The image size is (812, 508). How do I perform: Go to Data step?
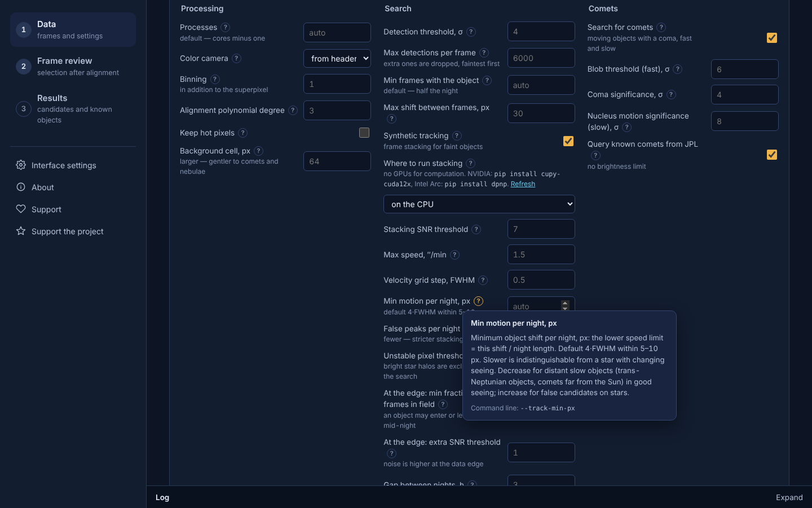73,29
